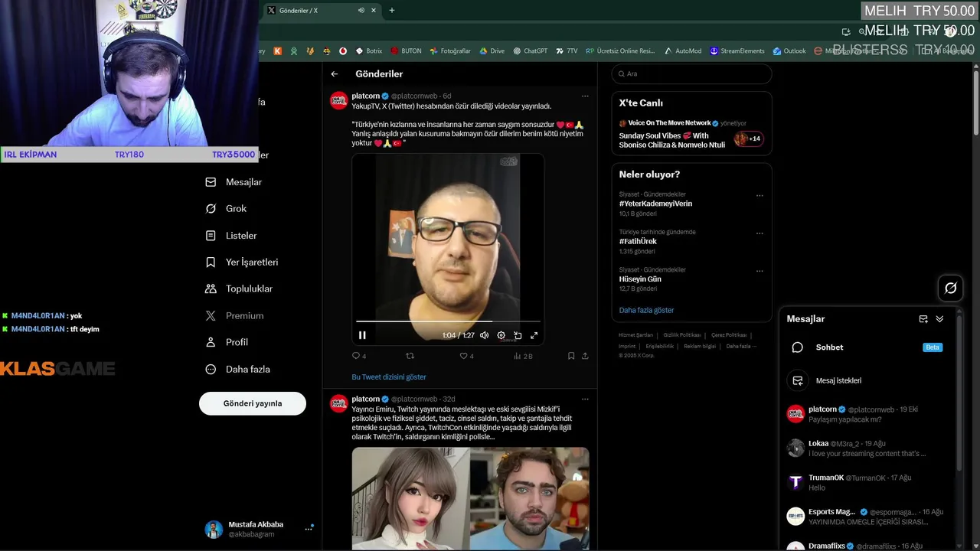
Task: Pause the YakupTV video
Action: (x=362, y=335)
